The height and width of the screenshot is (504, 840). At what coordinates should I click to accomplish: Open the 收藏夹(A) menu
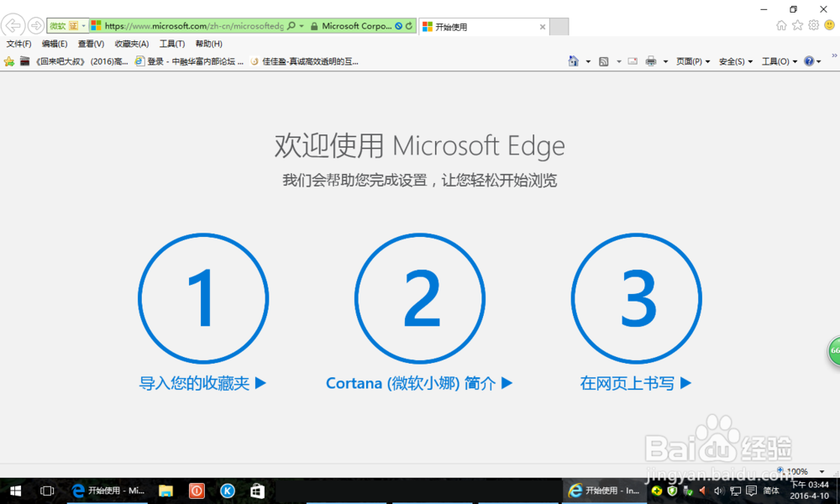(x=132, y=44)
